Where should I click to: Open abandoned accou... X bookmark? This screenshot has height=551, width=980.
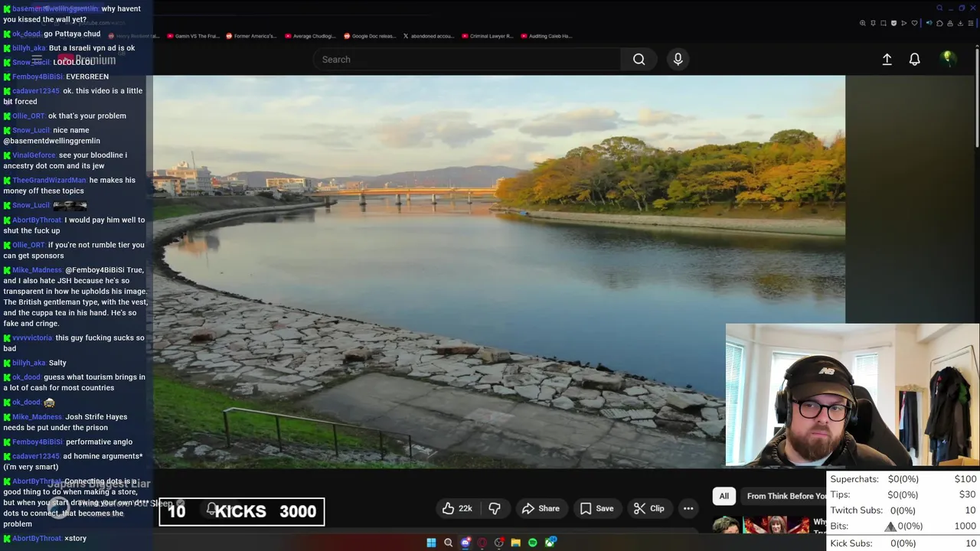[x=429, y=36]
